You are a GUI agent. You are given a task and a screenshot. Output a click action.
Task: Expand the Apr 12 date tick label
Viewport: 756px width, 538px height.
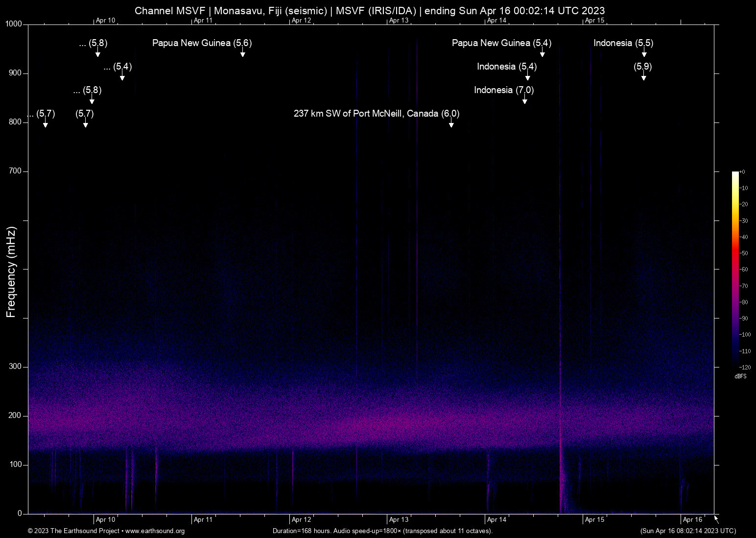coord(302,519)
